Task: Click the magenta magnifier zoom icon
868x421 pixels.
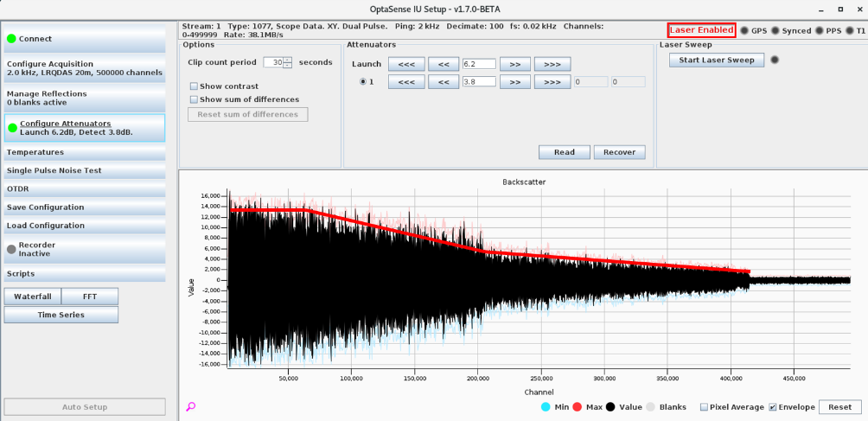Action: (x=190, y=406)
